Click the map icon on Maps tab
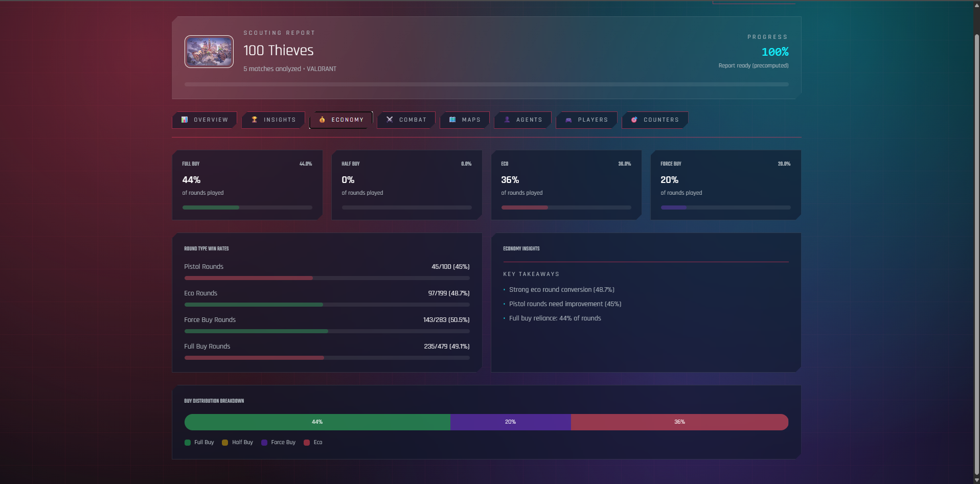Screen dimensions: 980x484 [x=452, y=120]
